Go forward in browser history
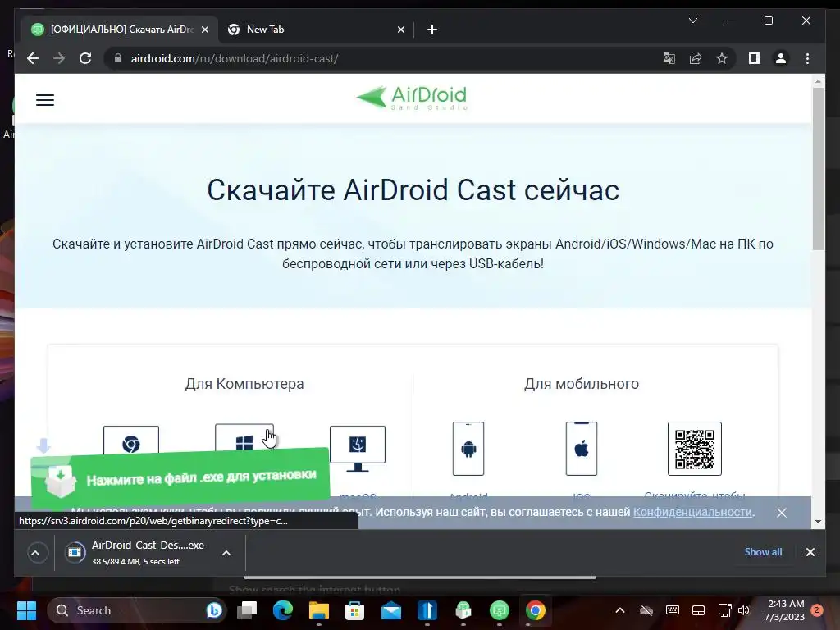The width and height of the screenshot is (840, 630). click(59, 58)
